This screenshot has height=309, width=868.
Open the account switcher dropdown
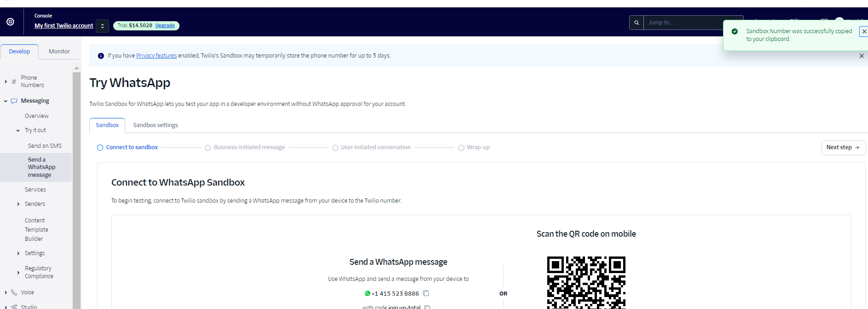pos(103,26)
